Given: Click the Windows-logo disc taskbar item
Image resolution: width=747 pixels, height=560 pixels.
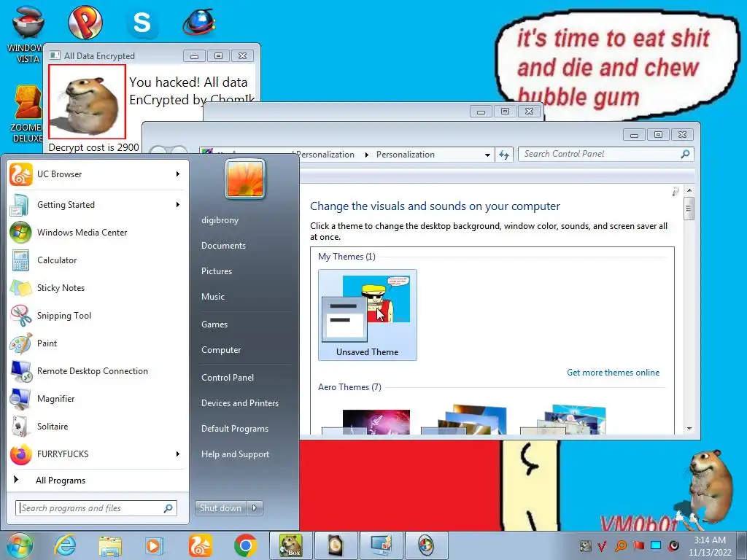Looking at the screenshot, I should (426, 545).
